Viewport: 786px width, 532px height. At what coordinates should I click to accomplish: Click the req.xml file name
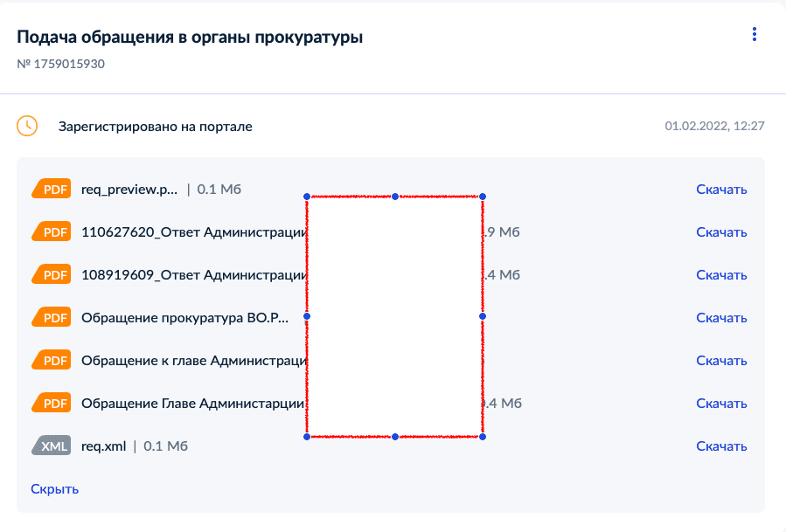tap(104, 446)
